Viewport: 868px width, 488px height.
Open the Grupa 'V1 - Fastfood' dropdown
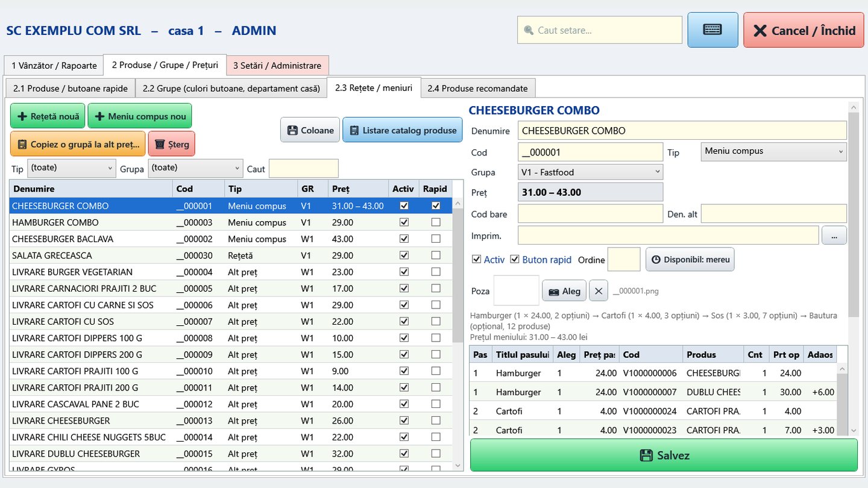(x=590, y=172)
